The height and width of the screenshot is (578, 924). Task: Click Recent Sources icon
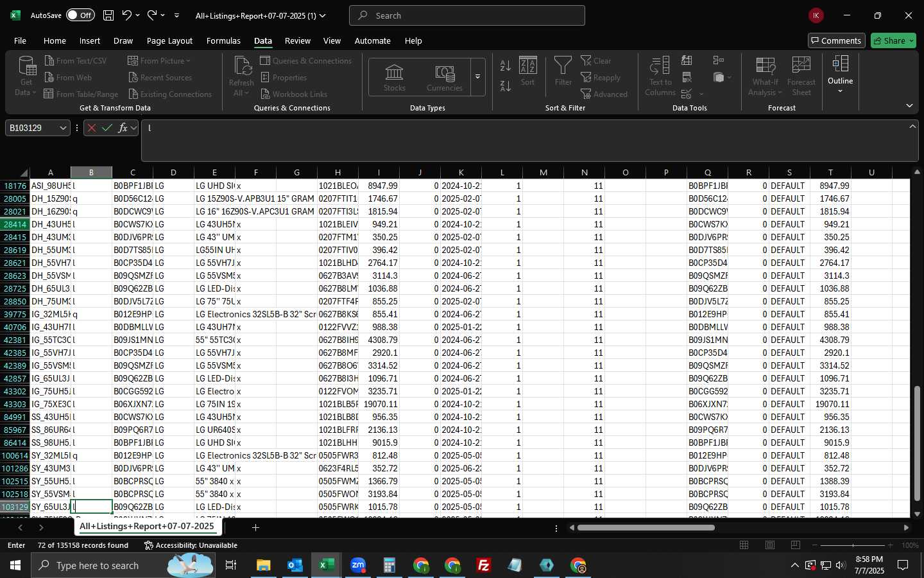tap(133, 77)
